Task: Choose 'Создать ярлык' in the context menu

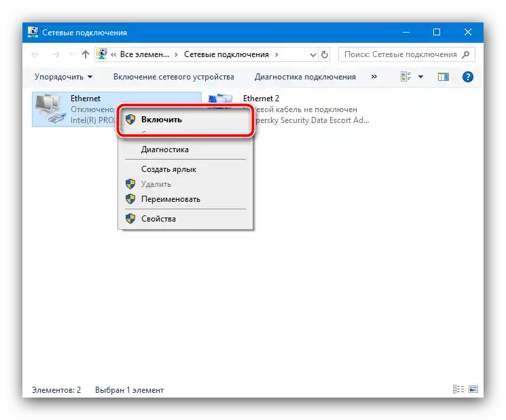Action: [185, 169]
